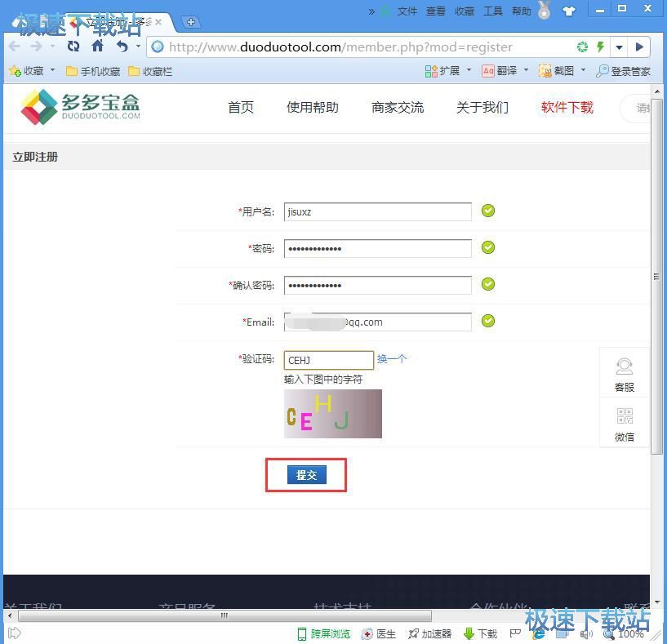Screen dimensions: 667x644
Task: Click the 扩展 extensions button
Action: [442, 71]
